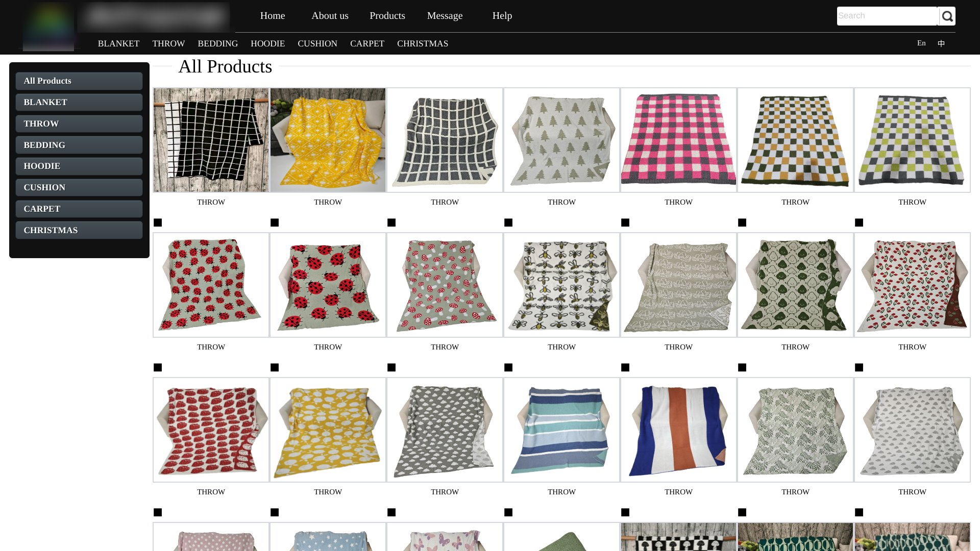The image size is (980, 551).
Task: Open orange and green checkerboard throw thumbnail
Action: (x=795, y=140)
